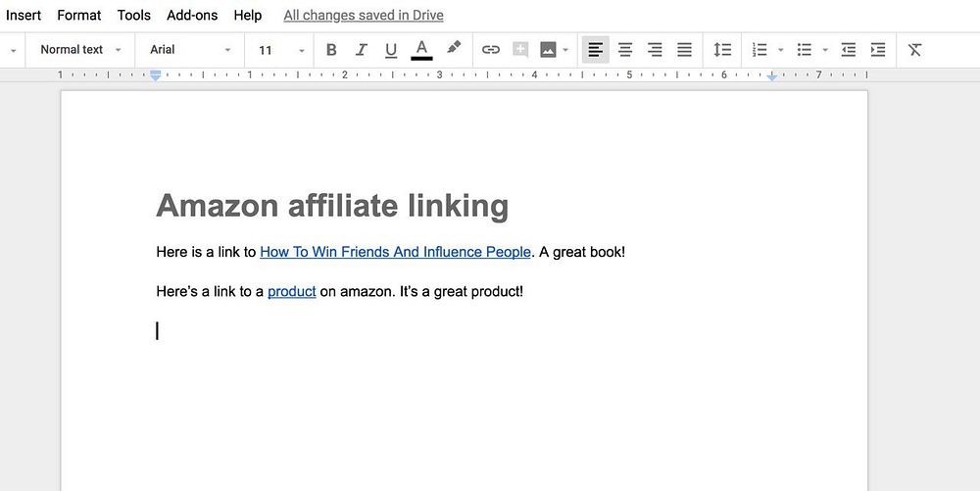980x491 pixels.
Task: Click the add comment icon
Action: coord(520,50)
